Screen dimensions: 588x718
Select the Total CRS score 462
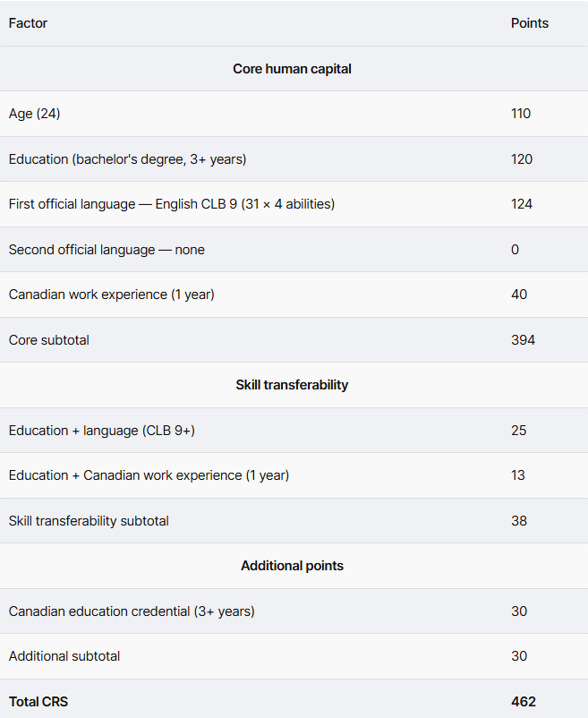click(x=524, y=702)
